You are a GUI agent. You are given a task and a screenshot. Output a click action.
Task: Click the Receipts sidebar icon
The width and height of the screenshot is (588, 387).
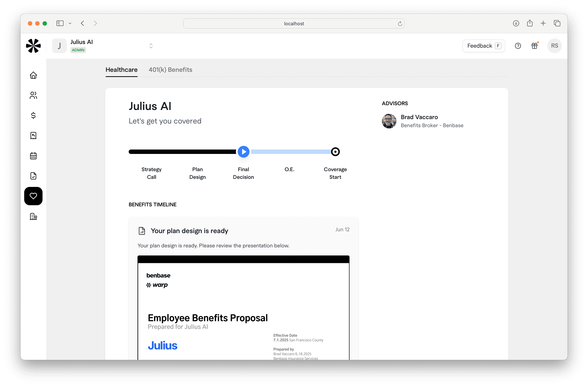click(33, 135)
